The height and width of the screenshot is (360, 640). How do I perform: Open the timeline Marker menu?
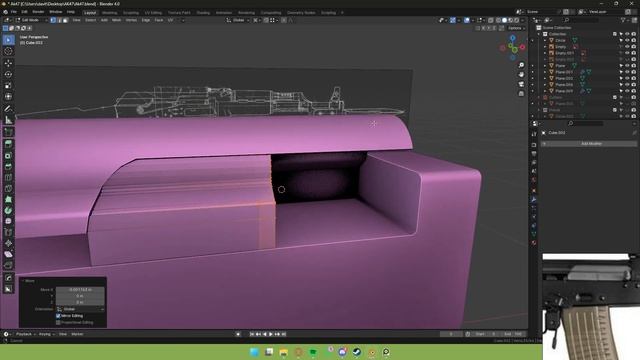coord(77,334)
